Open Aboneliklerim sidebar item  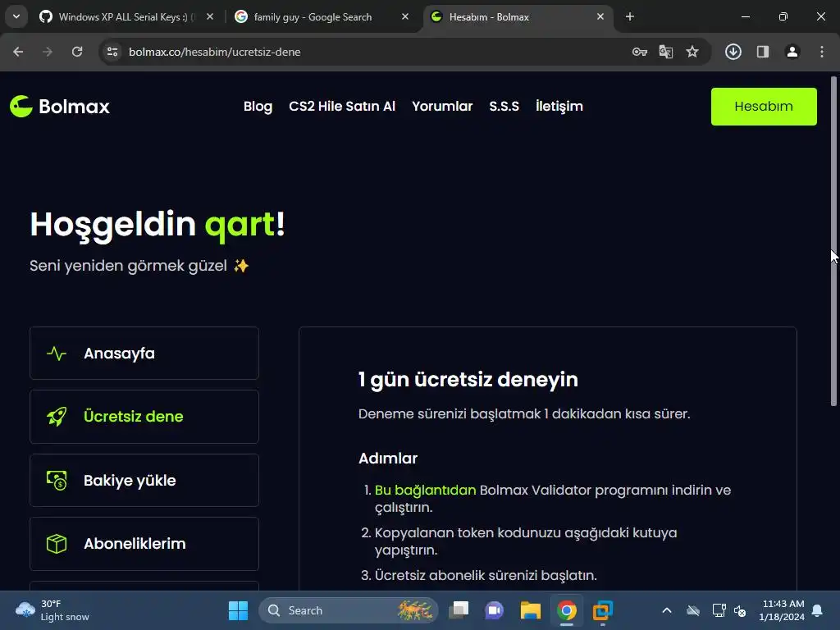coord(144,543)
